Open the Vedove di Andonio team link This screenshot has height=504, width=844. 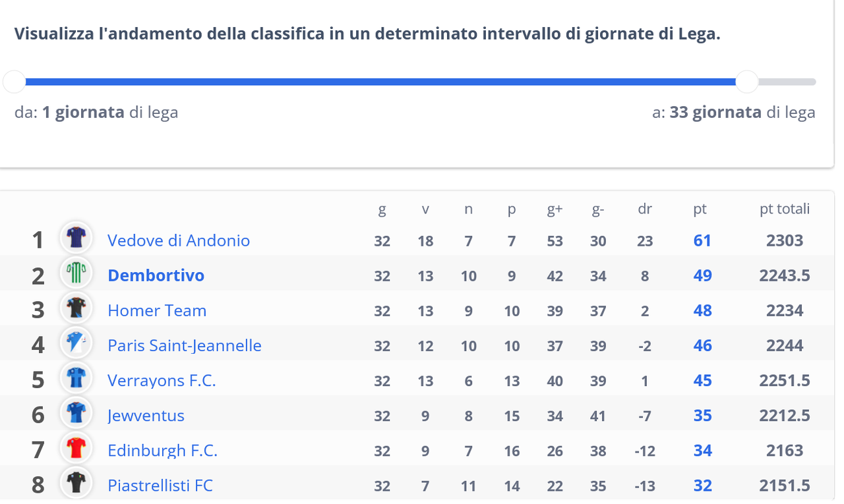click(x=179, y=240)
